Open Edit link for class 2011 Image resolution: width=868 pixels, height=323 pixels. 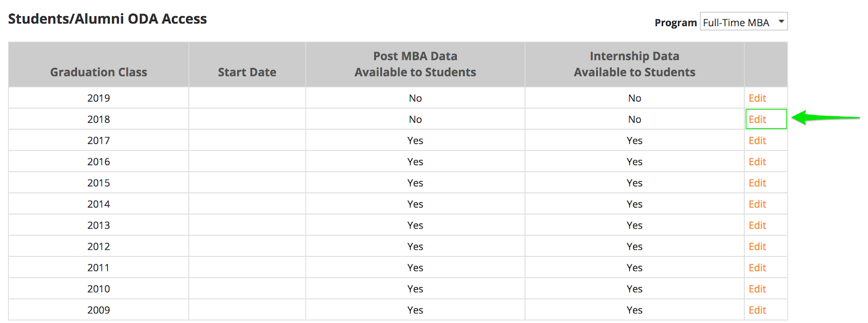click(x=757, y=268)
